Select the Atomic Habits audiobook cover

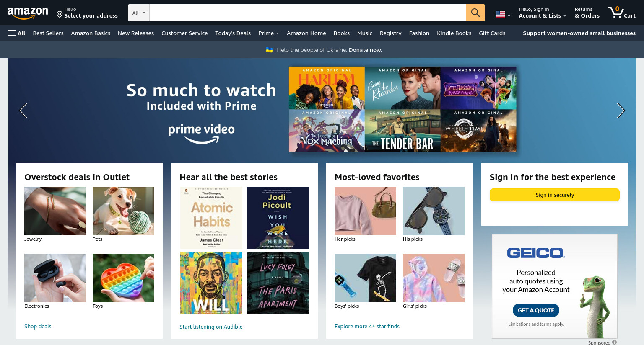[211, 218]
